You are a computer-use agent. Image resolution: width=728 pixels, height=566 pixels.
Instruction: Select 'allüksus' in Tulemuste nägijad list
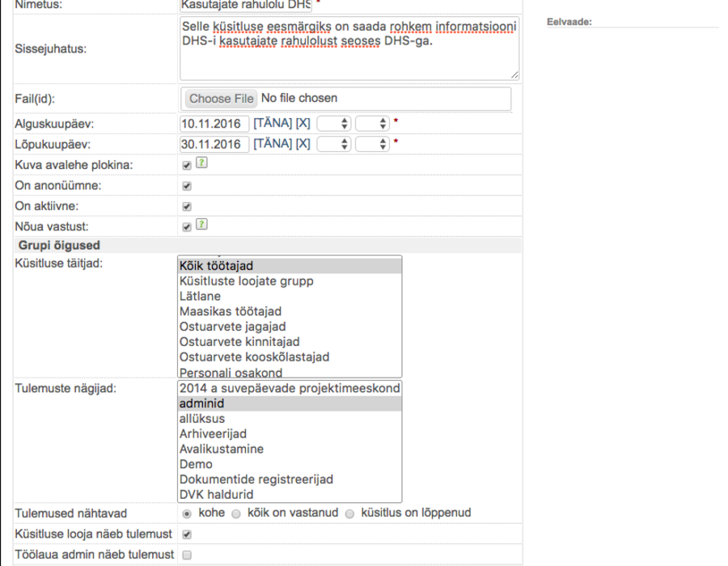[290, 419]
